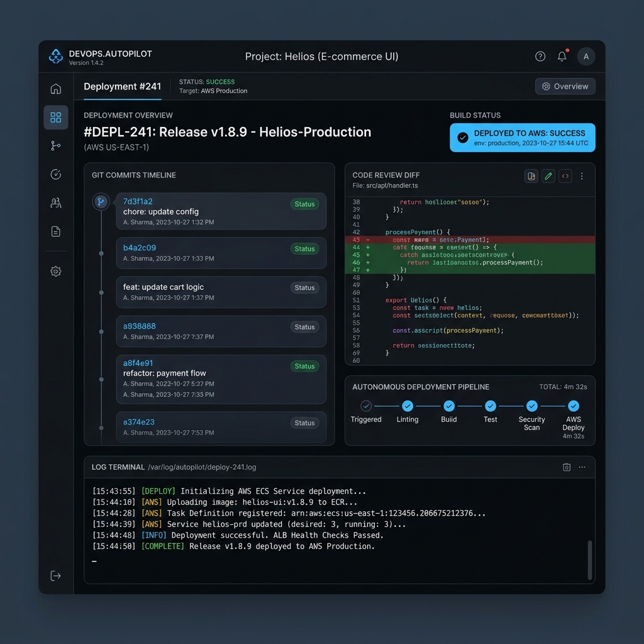This screenshot has height=644, width=644.
Task: Click the logout icon in the sidebar
Action: coord(56,576)
